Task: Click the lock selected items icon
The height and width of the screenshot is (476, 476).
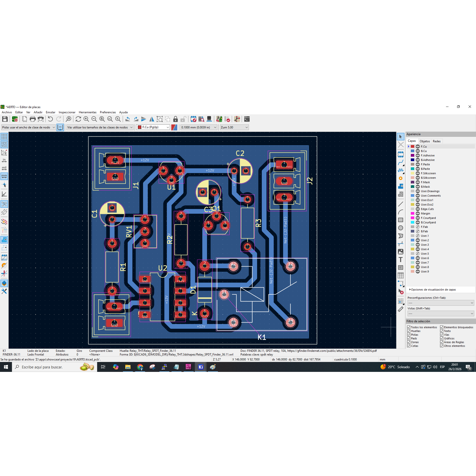Action: 176,119
